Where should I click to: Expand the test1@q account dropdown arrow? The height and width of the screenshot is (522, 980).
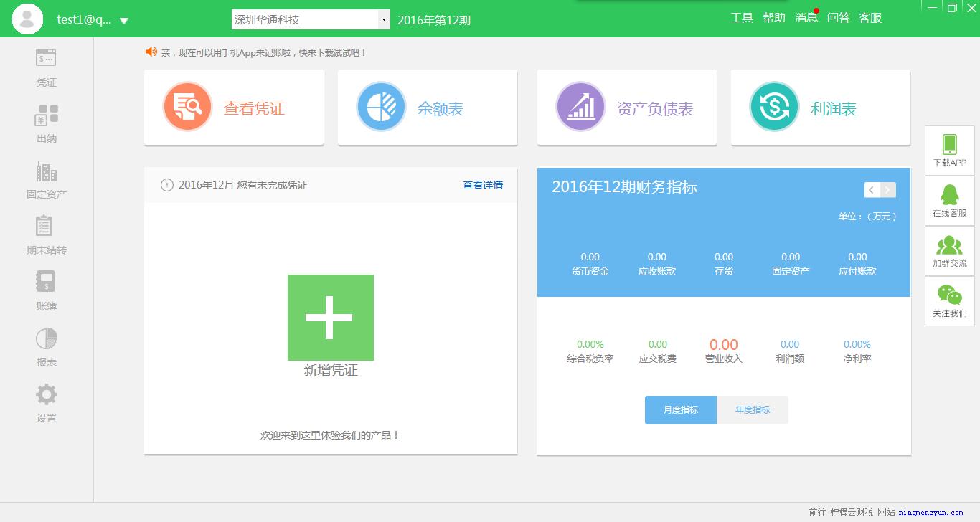[x=125, y=21]
